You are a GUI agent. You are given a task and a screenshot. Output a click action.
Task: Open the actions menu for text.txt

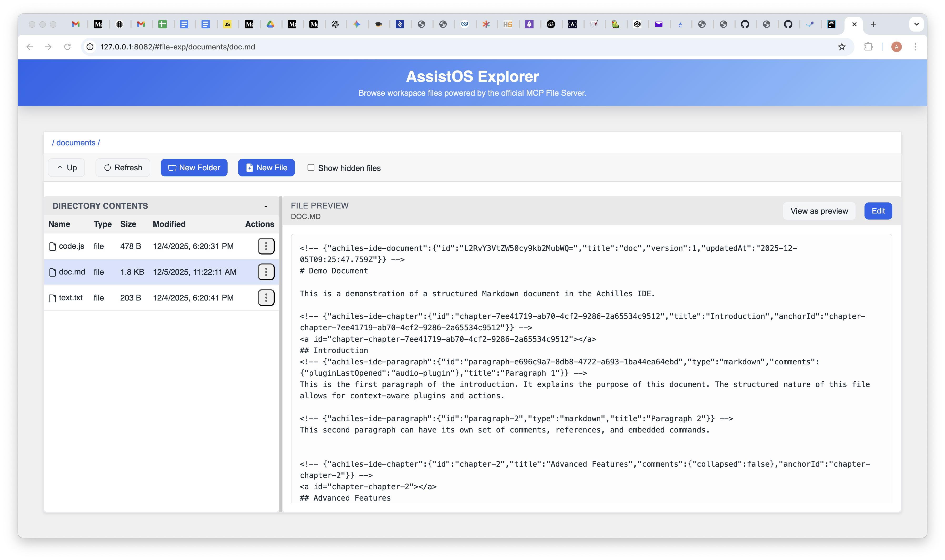click(x=266, y=297)
